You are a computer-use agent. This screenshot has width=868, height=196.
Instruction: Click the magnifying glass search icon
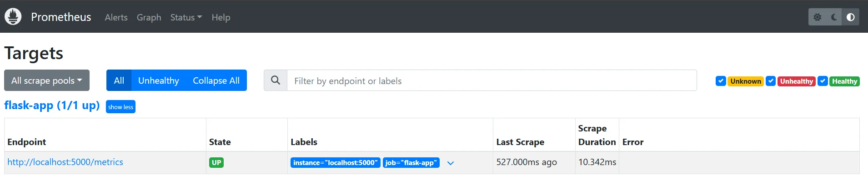click(276, 80)
